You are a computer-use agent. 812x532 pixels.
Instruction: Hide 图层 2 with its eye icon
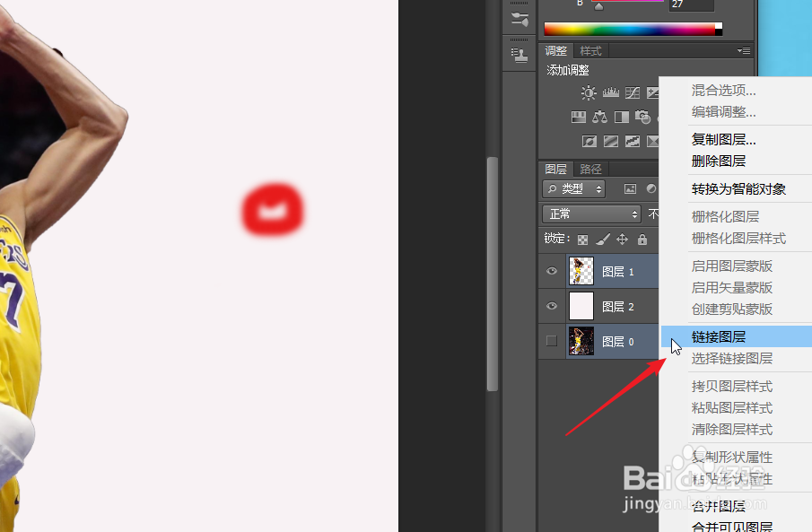click(x=552, y=306)
